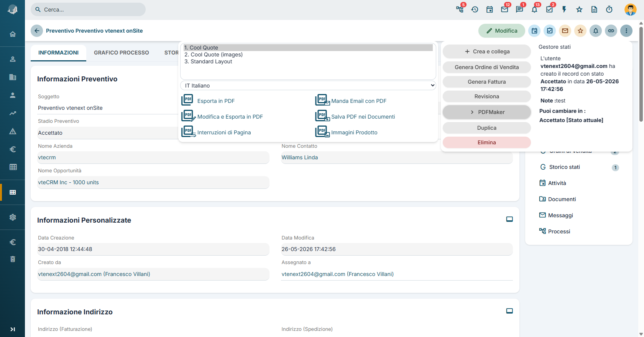Click Genera Ordine di Vendita
Viewport: 644px width, 337px height.
pos(487,67)
